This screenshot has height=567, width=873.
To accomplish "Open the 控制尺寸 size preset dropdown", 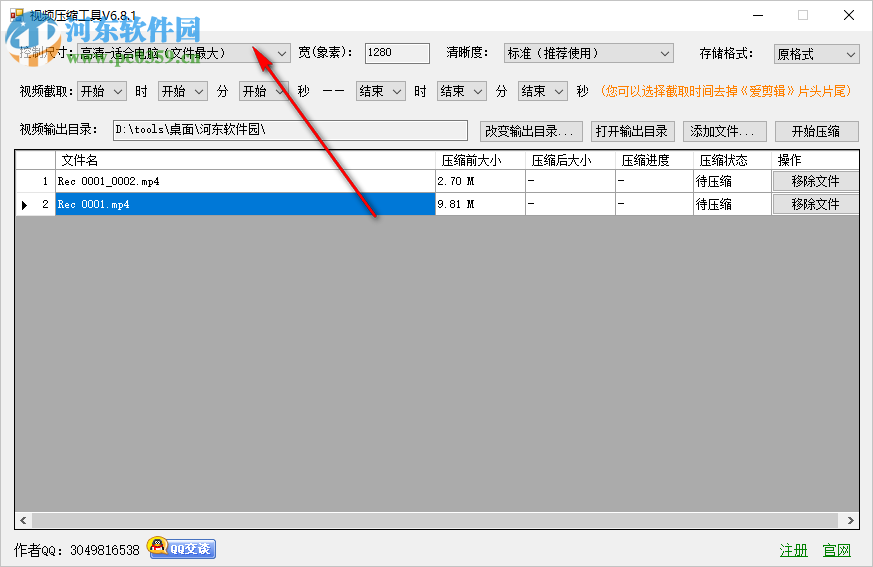I will [184, 53].
